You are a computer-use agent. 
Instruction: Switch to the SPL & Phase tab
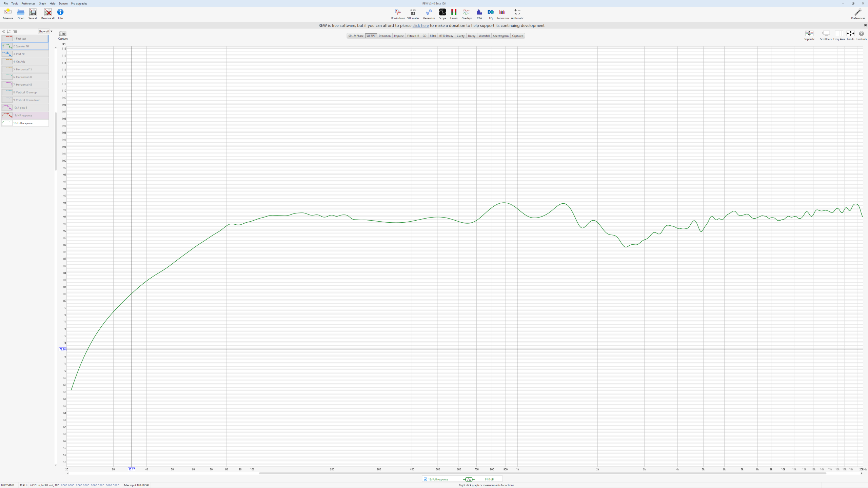[x=356, y=36]
